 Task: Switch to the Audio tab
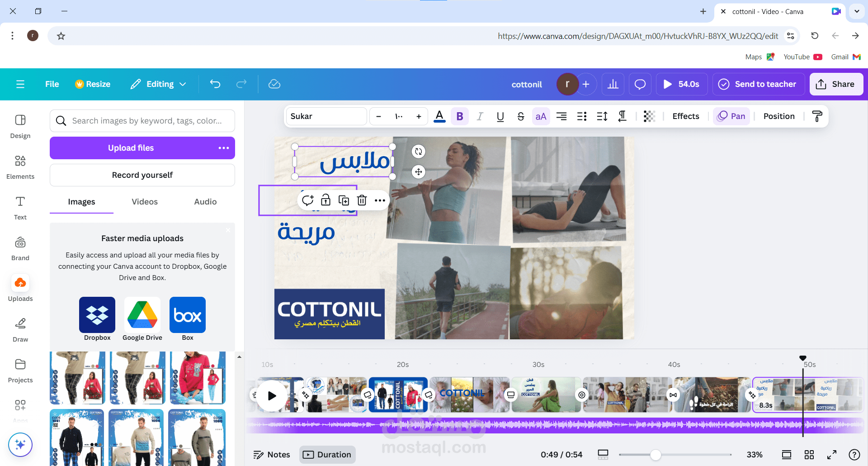[205, 202]
